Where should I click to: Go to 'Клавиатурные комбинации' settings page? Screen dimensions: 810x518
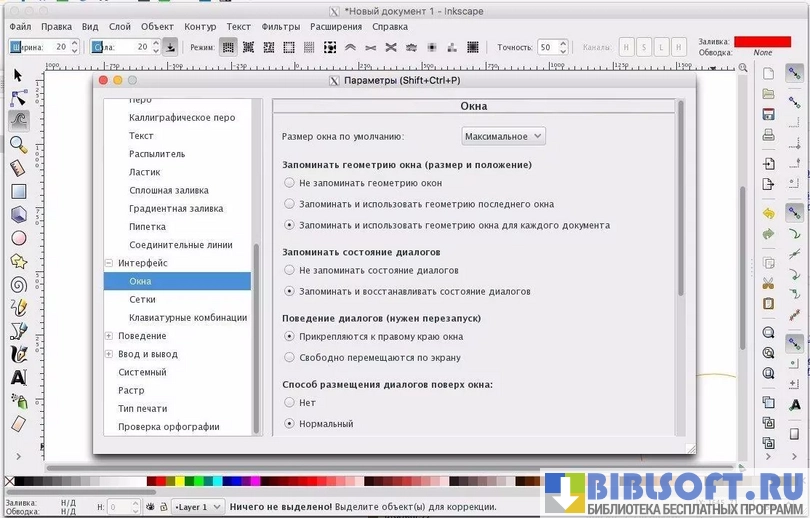188,318
